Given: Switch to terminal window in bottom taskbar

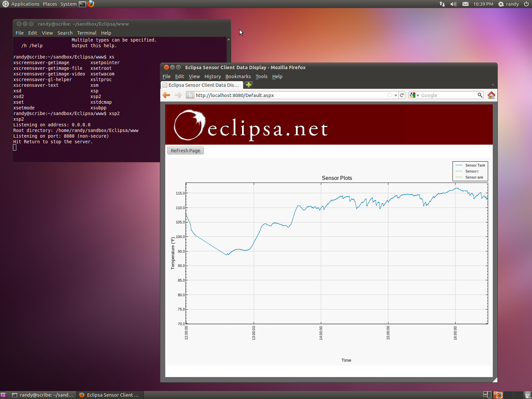Looking at the screenshot, I should pos(43,395).
